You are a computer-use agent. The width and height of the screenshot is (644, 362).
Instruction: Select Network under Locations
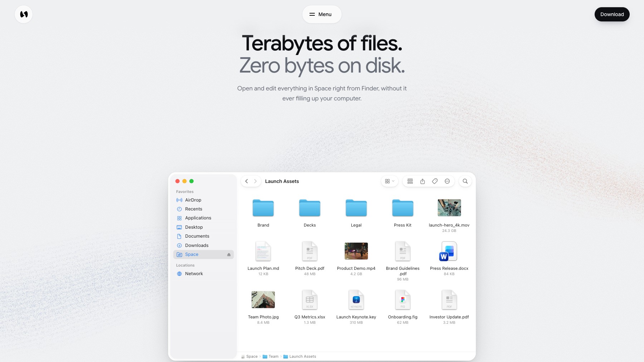(204, 274)
